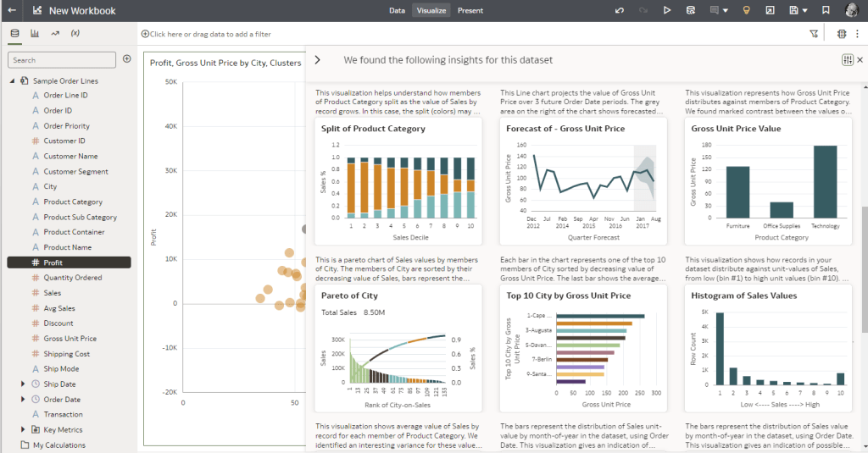The height and width of the screenshot is (453, 868).
Task: Open the Visualizations pane bar-chart icon
Action: tap(35, 34)
